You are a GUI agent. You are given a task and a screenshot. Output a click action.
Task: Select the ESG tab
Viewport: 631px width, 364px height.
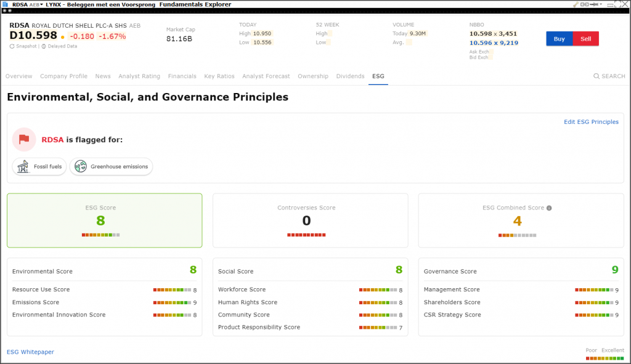(378, 76)
